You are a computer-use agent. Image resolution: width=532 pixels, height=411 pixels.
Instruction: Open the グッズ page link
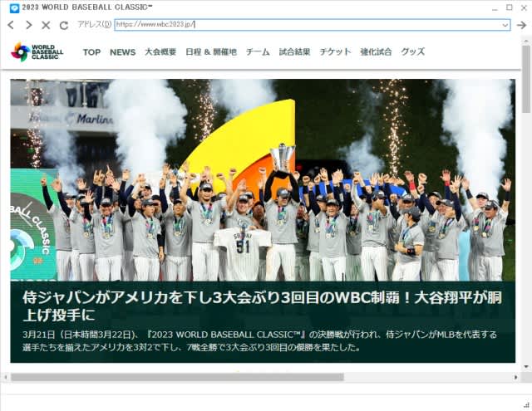point(412,51)
